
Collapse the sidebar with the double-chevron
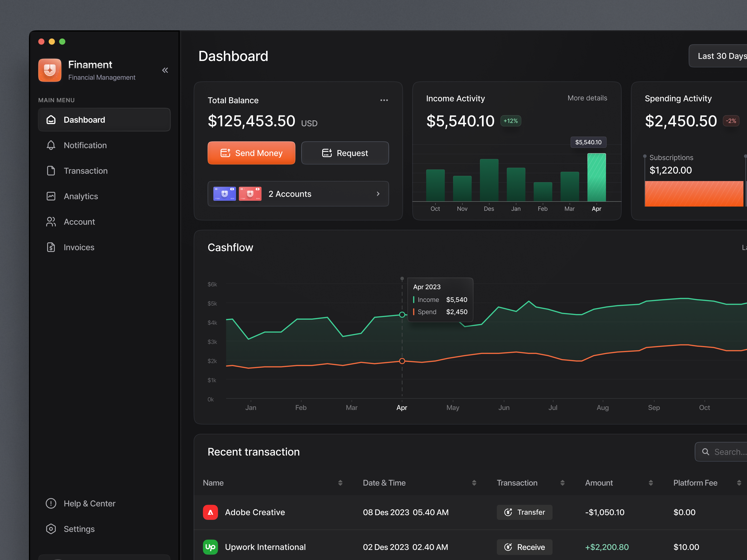(165, 70)
